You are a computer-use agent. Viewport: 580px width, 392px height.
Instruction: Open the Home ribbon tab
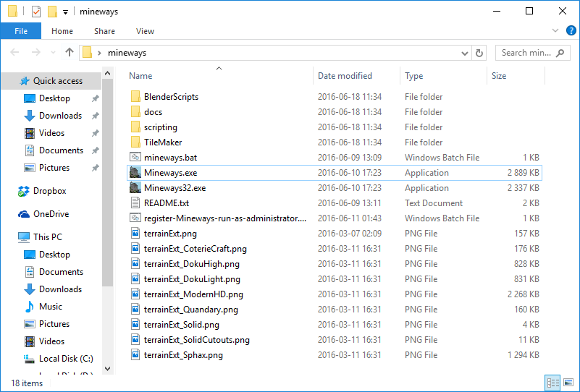(62, 31)
